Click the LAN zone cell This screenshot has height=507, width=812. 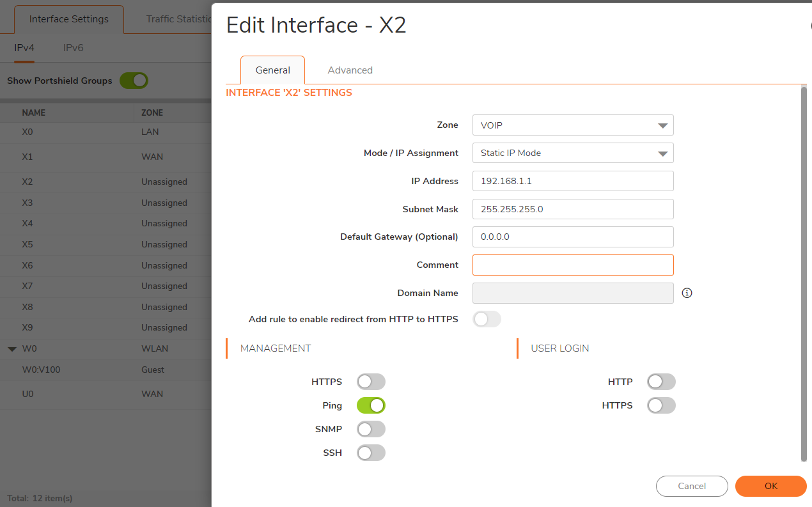pyautogui.click(x=150, y=132)
